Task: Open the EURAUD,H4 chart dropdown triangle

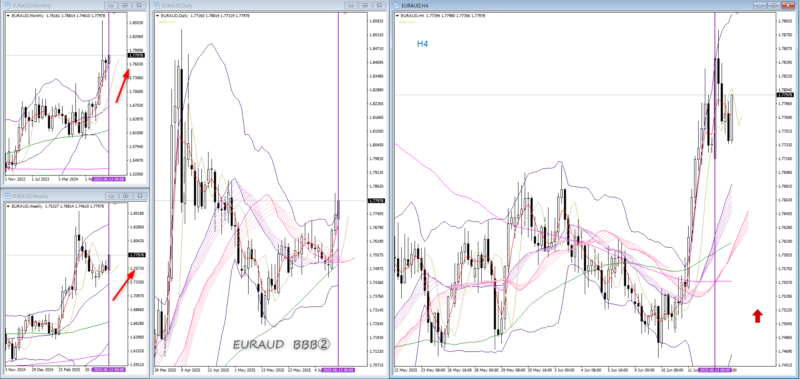Action: (x=397, y=16)
